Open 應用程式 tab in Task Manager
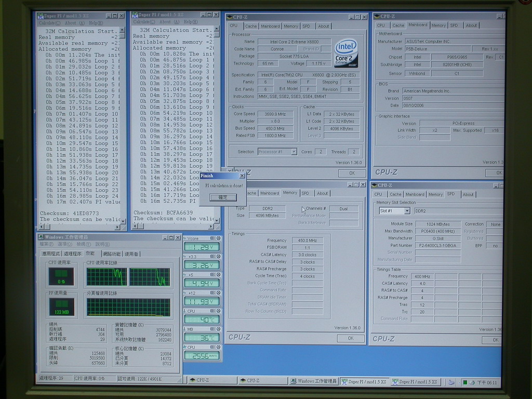532x399 pixels. pos(50,254)
